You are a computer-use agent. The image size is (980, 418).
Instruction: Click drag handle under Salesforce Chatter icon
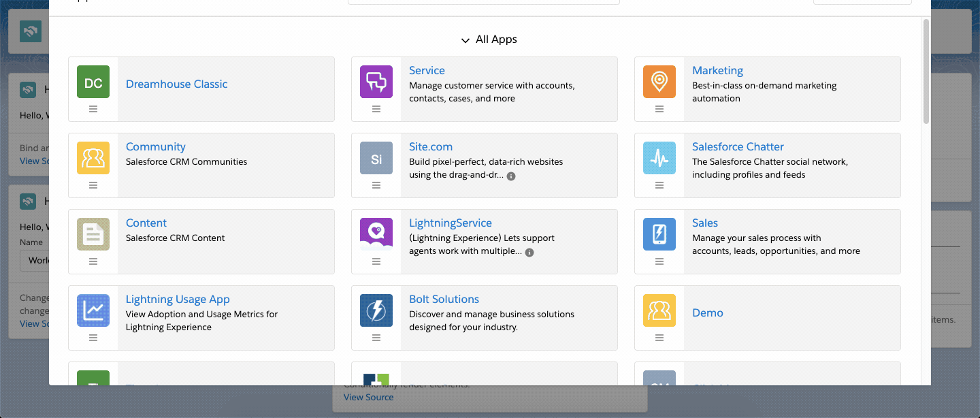(x=659, y=185)
